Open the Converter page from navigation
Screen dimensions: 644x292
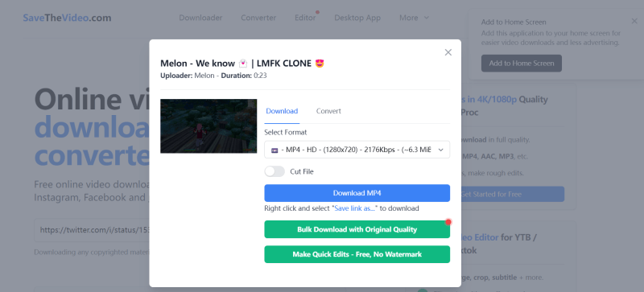(x=258, y=18)
